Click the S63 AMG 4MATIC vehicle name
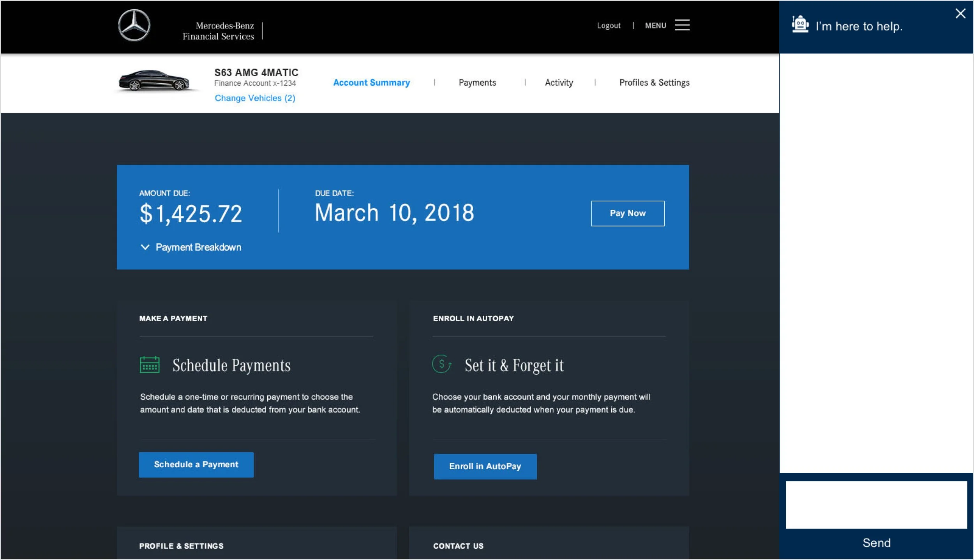The image size is (974, 560). [256, 72]
